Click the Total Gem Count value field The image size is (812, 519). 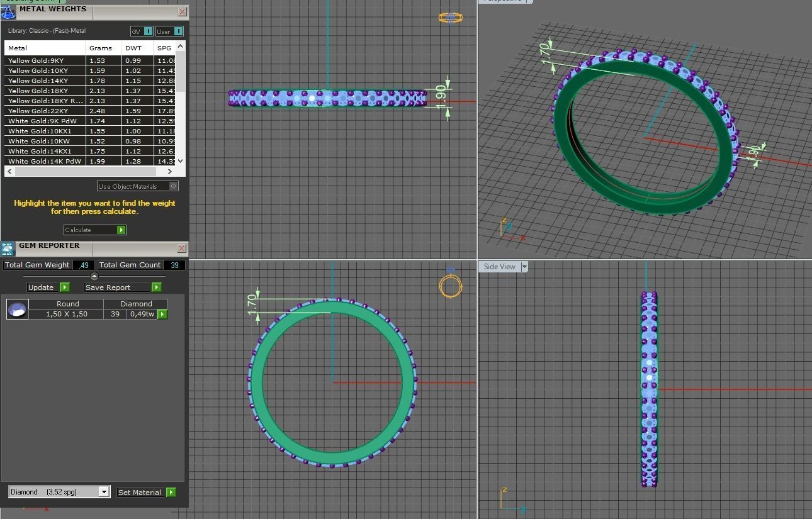(174, 265)
